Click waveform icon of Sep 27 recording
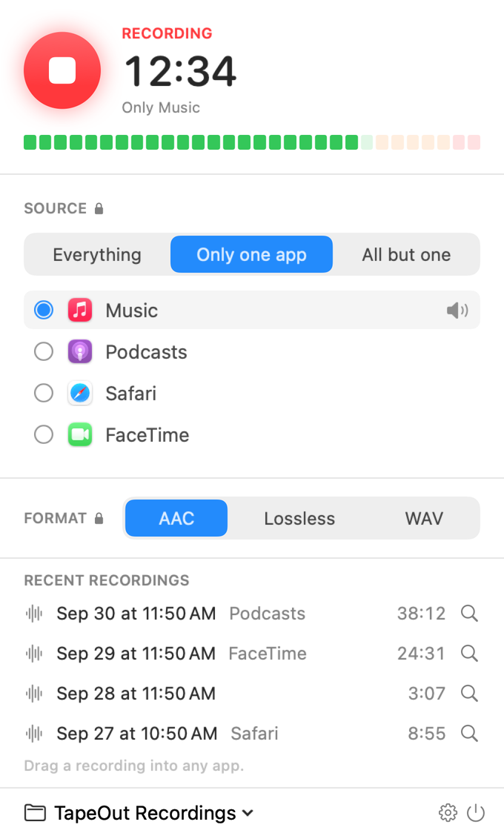Viewport: 504px width, 836px height. (34, 733)
